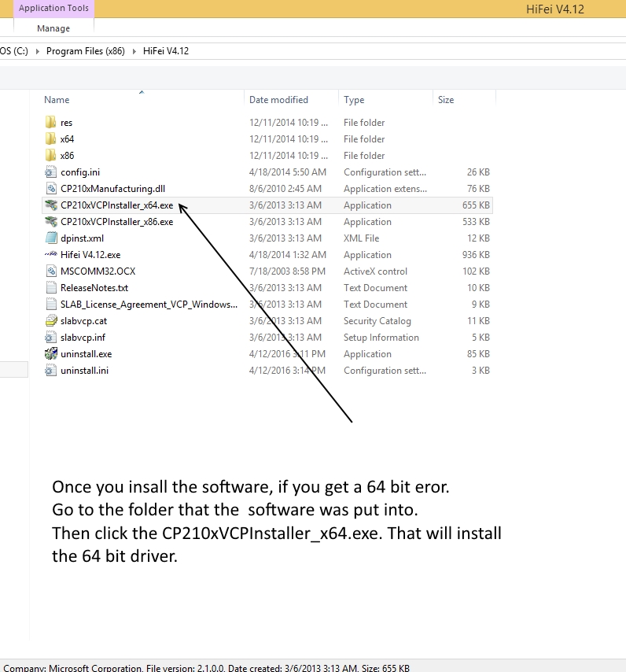Click the config.ini file icon

click(x=50, y=172)
